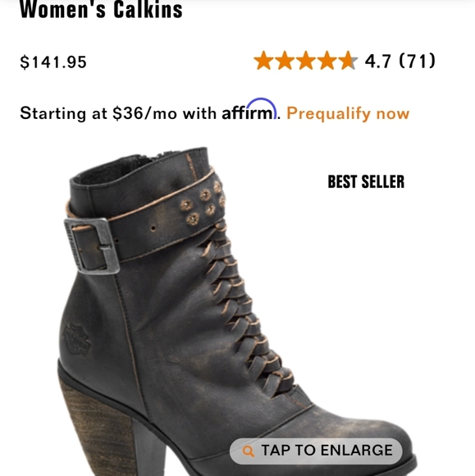Click the Women's Calkins product title
The height and width of the screenshot is (476, 475).
[101, 10]
